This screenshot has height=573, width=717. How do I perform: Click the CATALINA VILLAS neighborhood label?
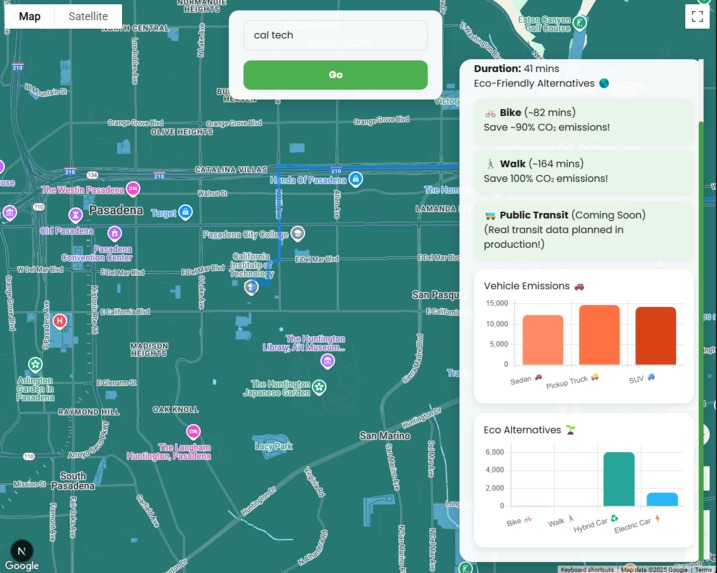[231, 170]
